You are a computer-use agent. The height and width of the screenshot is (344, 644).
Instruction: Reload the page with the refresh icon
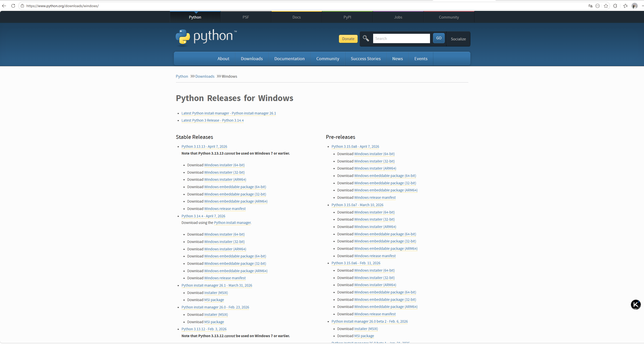13,6
